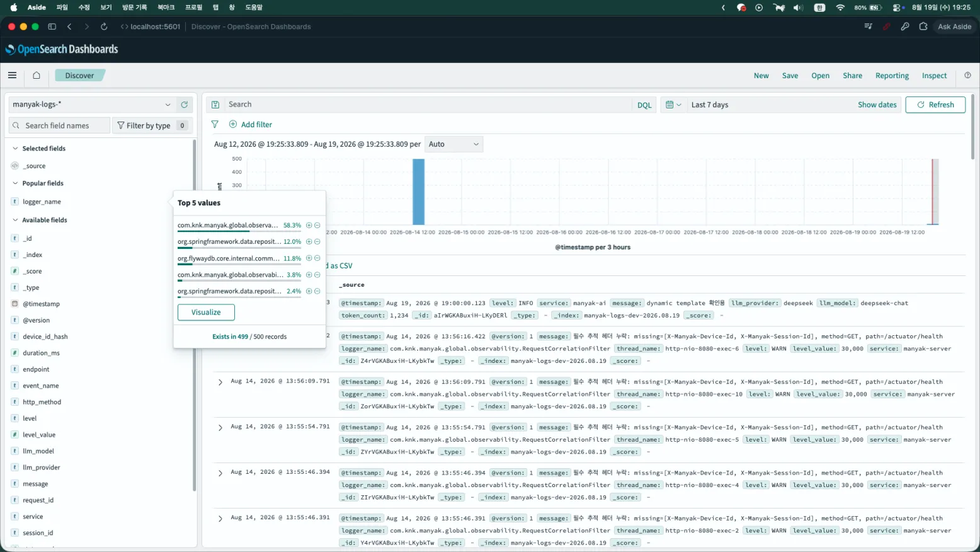Filter for the 58.3% logger value
The height and width of the screenshot is (552, 980).
pyautogui.click(x=309, y=225)
